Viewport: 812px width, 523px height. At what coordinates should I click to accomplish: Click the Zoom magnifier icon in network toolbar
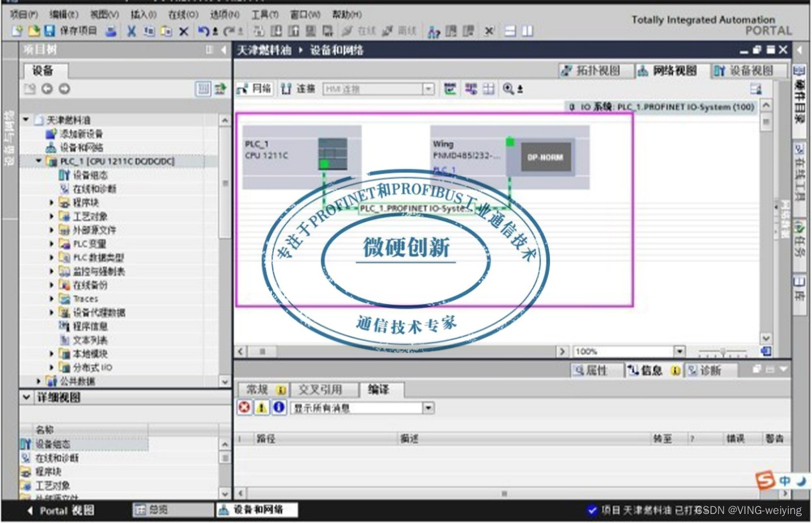click(509, 89)
